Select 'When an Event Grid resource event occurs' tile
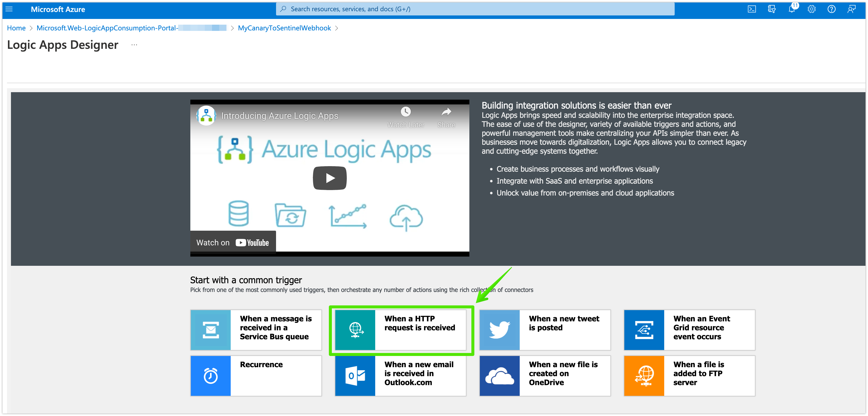The image size is (868, 416). coord(689,330)
